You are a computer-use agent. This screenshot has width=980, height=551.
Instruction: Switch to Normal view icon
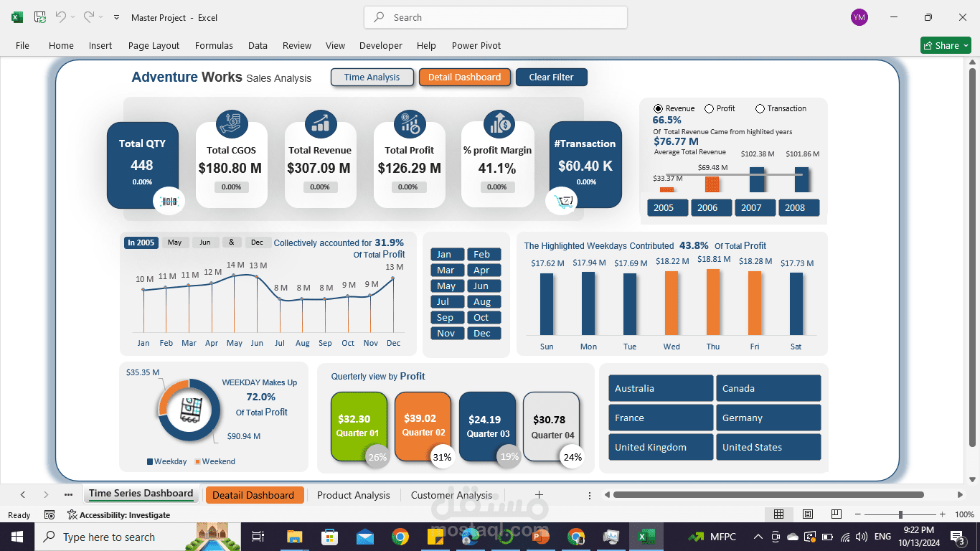tap(778, 514)
